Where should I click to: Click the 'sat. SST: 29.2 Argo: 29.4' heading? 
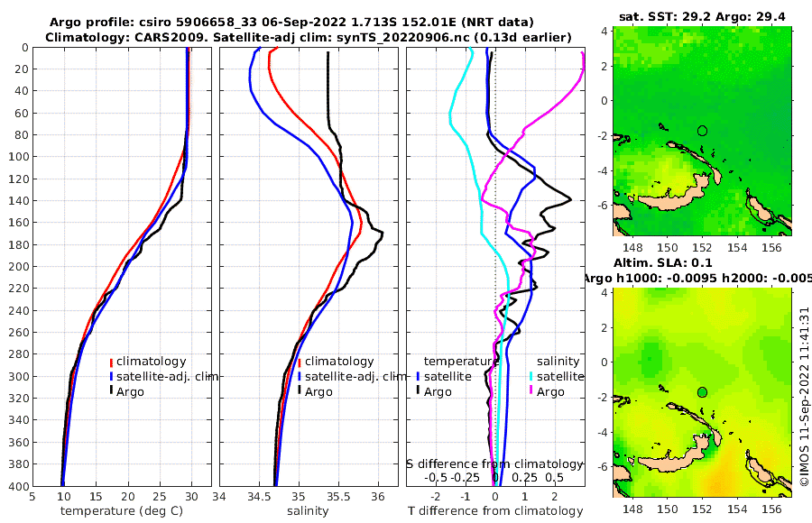[x=702, y=16]
